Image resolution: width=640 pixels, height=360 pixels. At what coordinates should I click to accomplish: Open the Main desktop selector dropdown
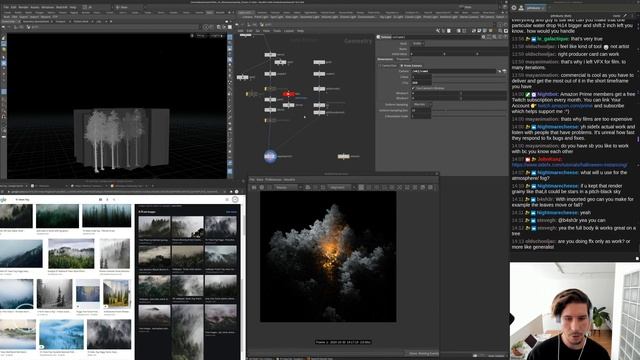(x=122, y=7)
